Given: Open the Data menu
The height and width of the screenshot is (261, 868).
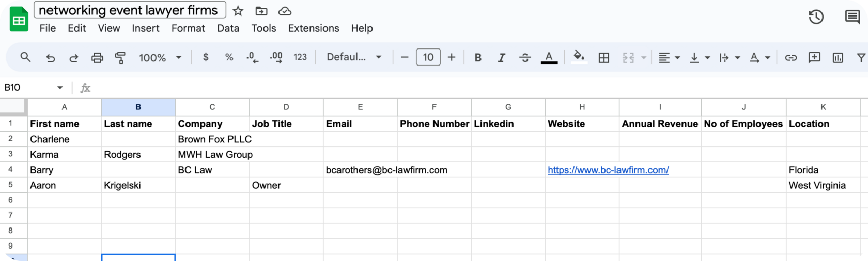Looking at the screenshot, I should pos(228,28).
